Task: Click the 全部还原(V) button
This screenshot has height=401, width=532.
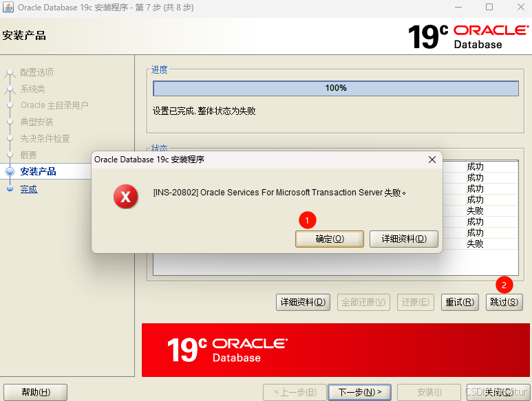Action: click(363, 302)
